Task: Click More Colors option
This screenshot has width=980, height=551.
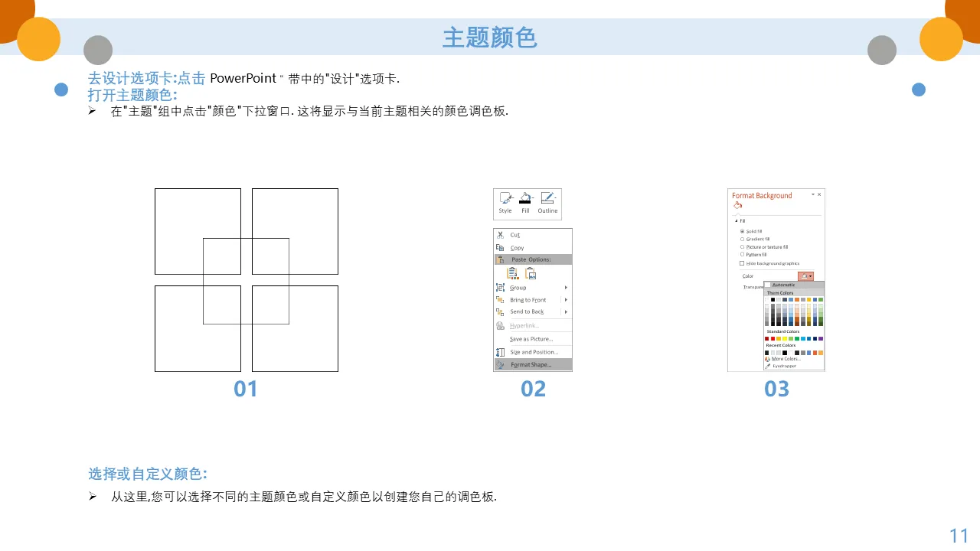Action: click(786, 359)
